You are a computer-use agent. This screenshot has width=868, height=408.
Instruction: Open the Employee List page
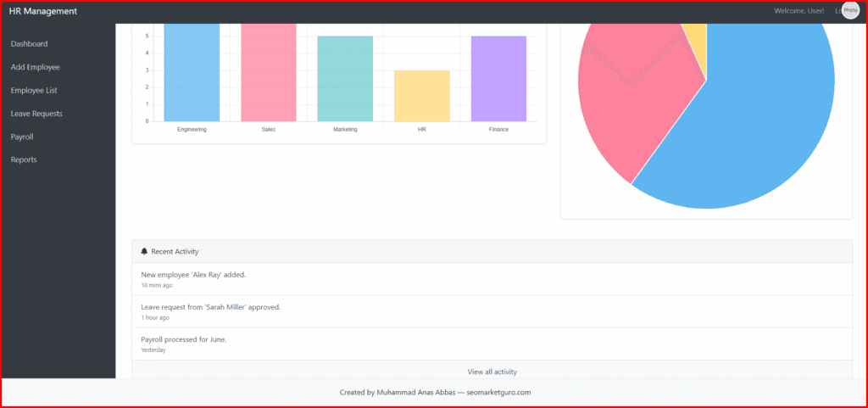click(34, 90)
